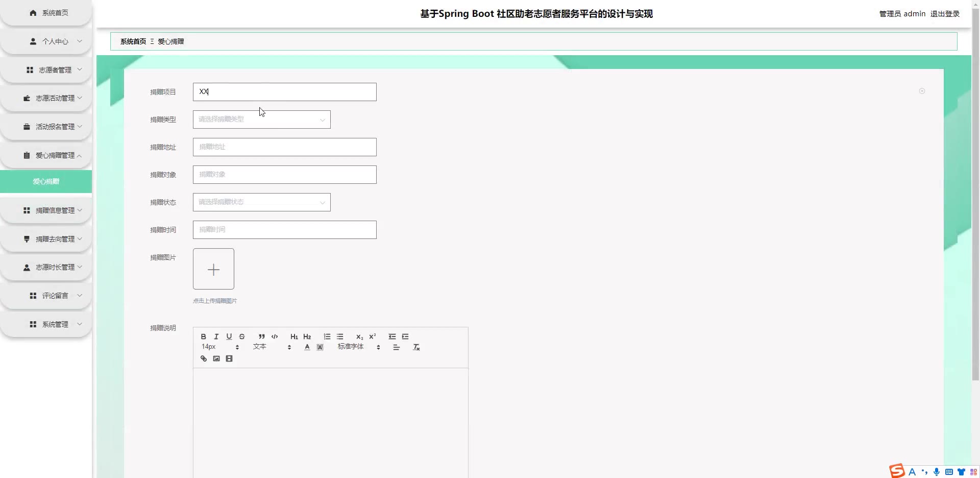Viewport: 980px width, 478px height.
Task: Click the small close icon in the form corner
Action: (922, 91)
